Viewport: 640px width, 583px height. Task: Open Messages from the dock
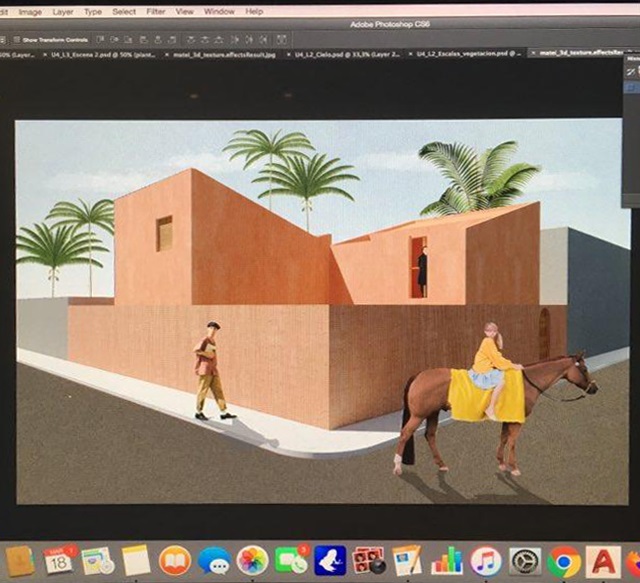tap(214, 560)
